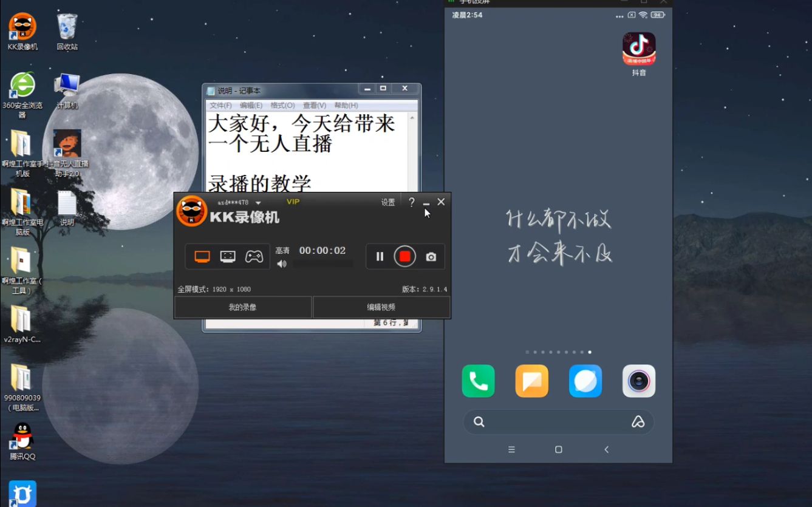812x507 pixels.
Task: Tap the search bar on the phone screen
Action: click(x=558, y=421)
